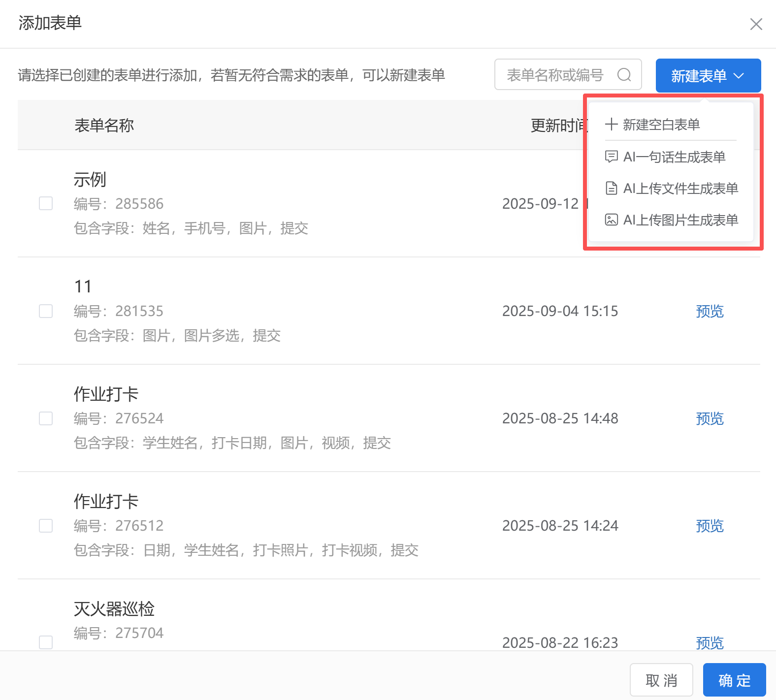Click the plus icon for blank form
Screen dimensions: 776x700
click(611, 124)
